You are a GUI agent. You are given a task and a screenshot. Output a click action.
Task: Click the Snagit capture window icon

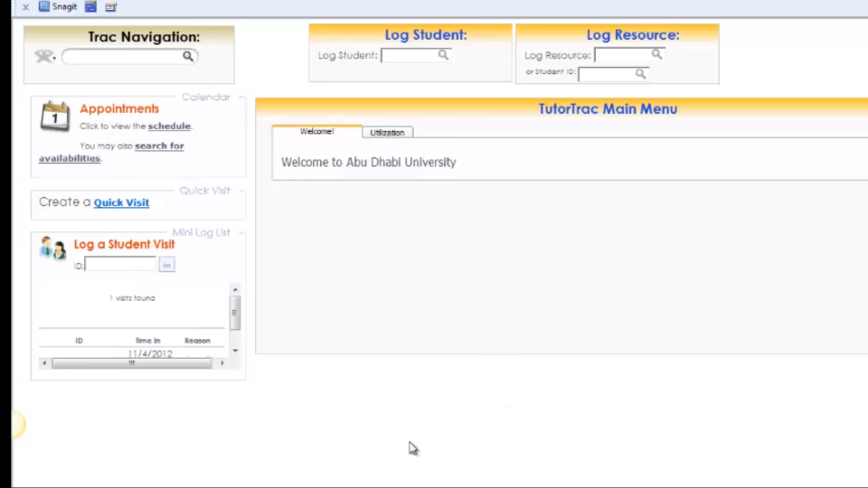tap(90, 6)
